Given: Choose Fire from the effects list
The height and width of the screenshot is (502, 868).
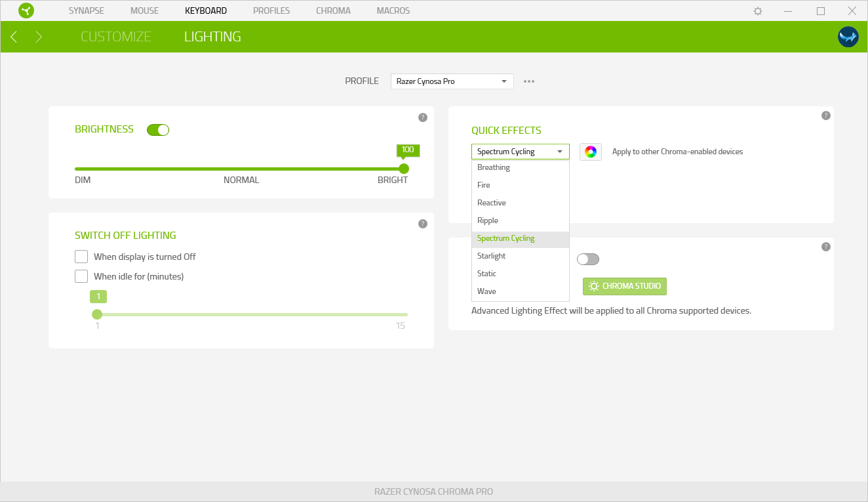Looking at the screenshot, I should [521, 185].
